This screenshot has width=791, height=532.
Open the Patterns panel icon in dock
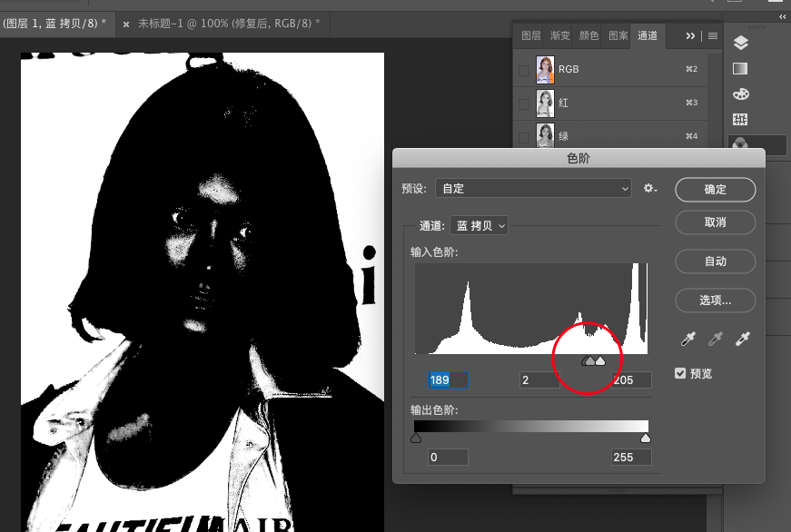pos(740,119)
